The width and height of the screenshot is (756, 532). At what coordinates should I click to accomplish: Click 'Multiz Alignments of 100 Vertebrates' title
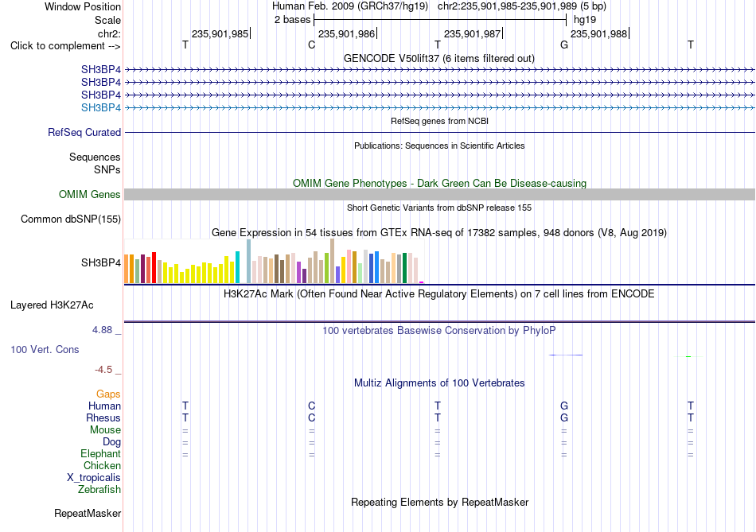tap(439, 383)
